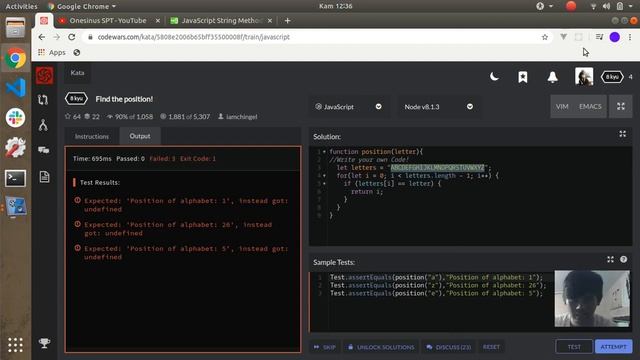The height and width of the screenshot is (360, 640).
Task: Select the 'Kata' header label
Action: click(x=77, y=73)
